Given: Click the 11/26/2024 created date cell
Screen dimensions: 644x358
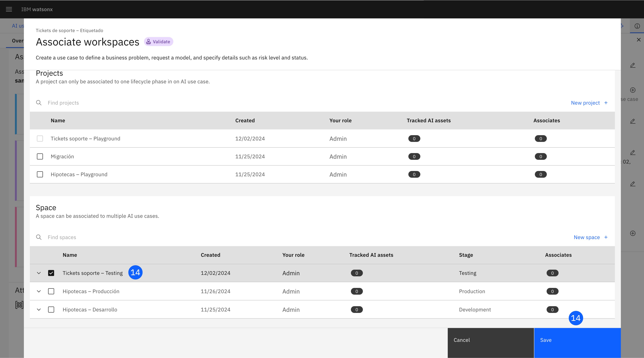Looking at the screenshot, I should click(215, 291).
